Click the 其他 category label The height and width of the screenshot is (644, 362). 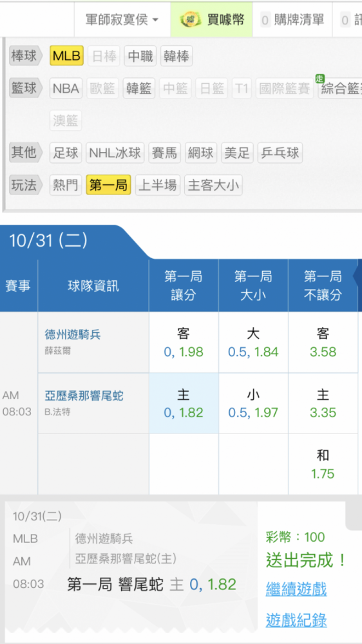26,153
